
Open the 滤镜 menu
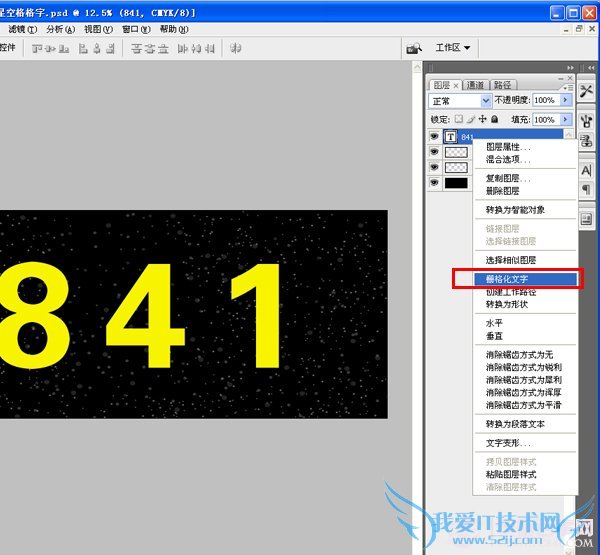[23, 29]
